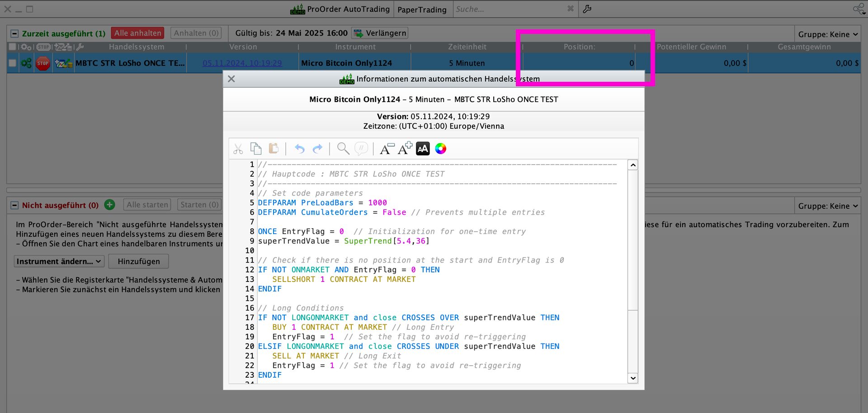Select the Micro Bitcoin Only1124 instrument cell
The height and width of the screenshot is (413, 868).
[355, 63]
